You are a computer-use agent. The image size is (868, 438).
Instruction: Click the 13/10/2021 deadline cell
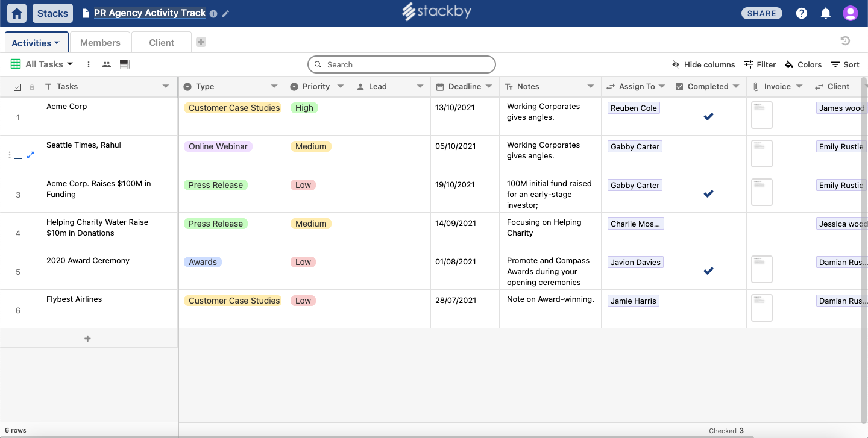click(465, 116)
